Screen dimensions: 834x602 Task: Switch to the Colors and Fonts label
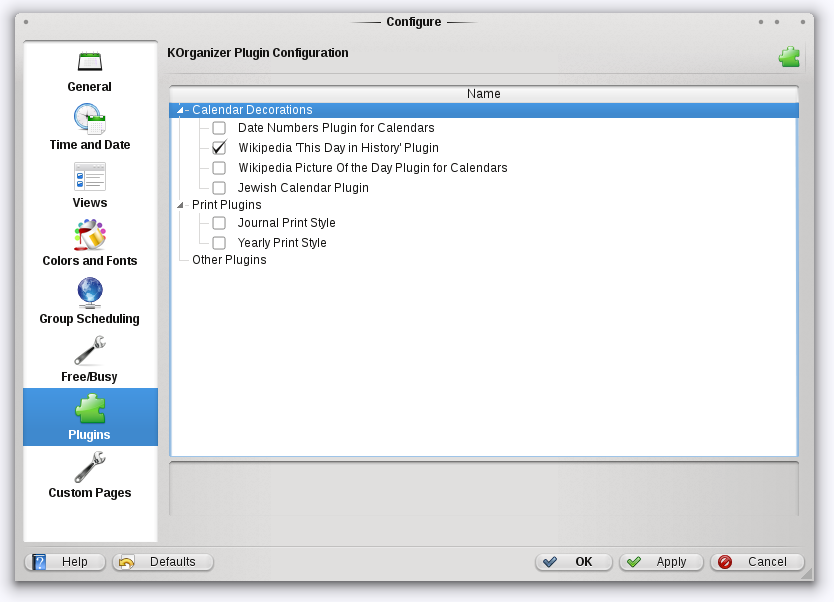click(90, 261)
